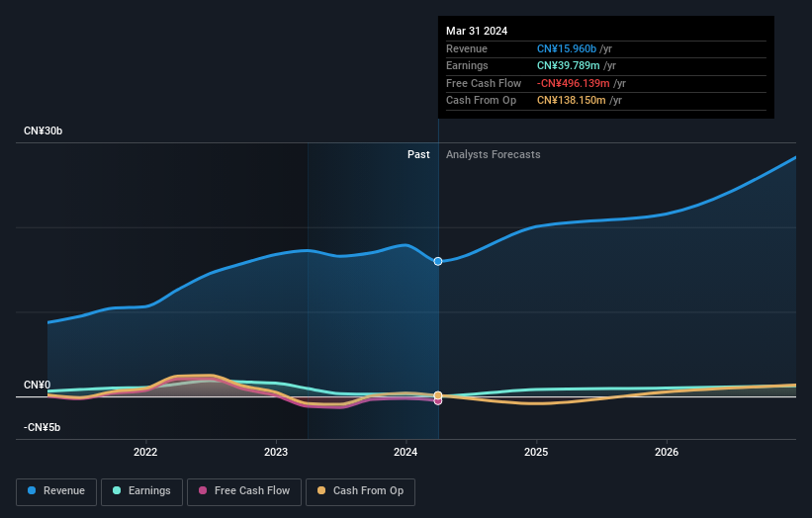Click the -CN¥496.139m free cash flow value

click(574, 83)
